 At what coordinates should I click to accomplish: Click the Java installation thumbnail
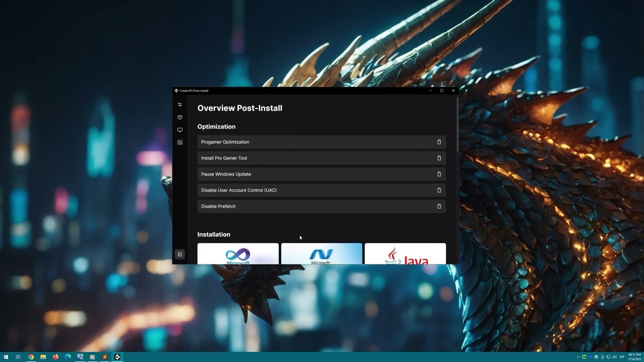click(x=405, y=254)
